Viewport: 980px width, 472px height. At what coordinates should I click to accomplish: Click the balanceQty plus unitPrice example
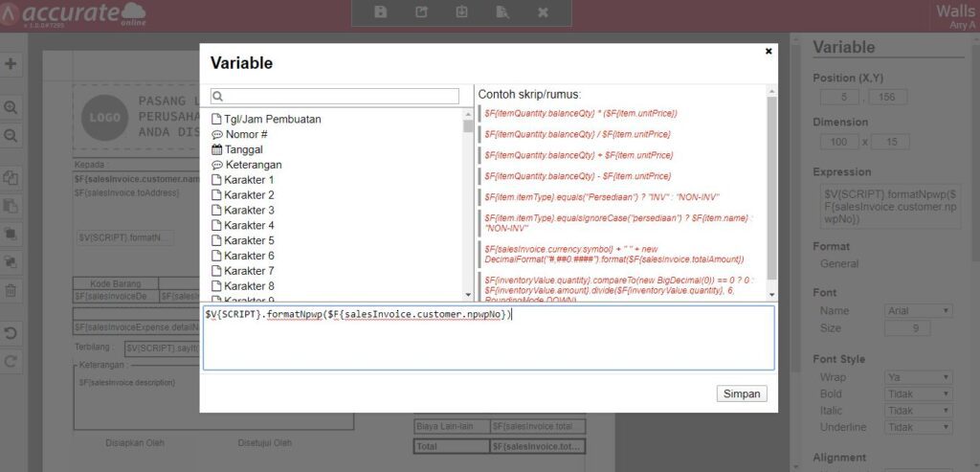[x=579, y=155]
